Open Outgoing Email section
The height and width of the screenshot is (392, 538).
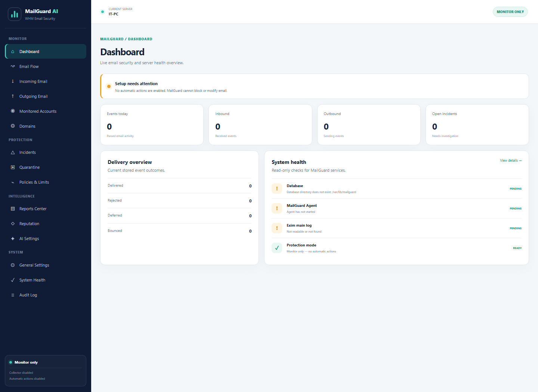46,96
